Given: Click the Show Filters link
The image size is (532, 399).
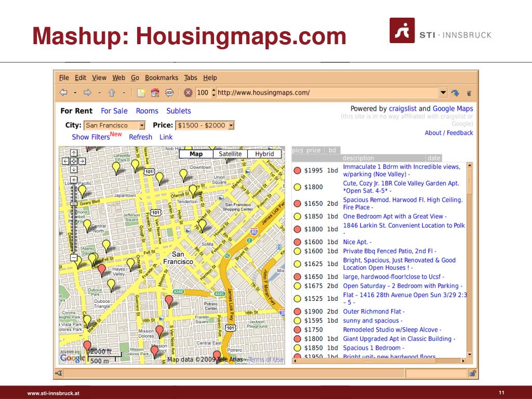Looking at the screenshot, I should [90, 137].
